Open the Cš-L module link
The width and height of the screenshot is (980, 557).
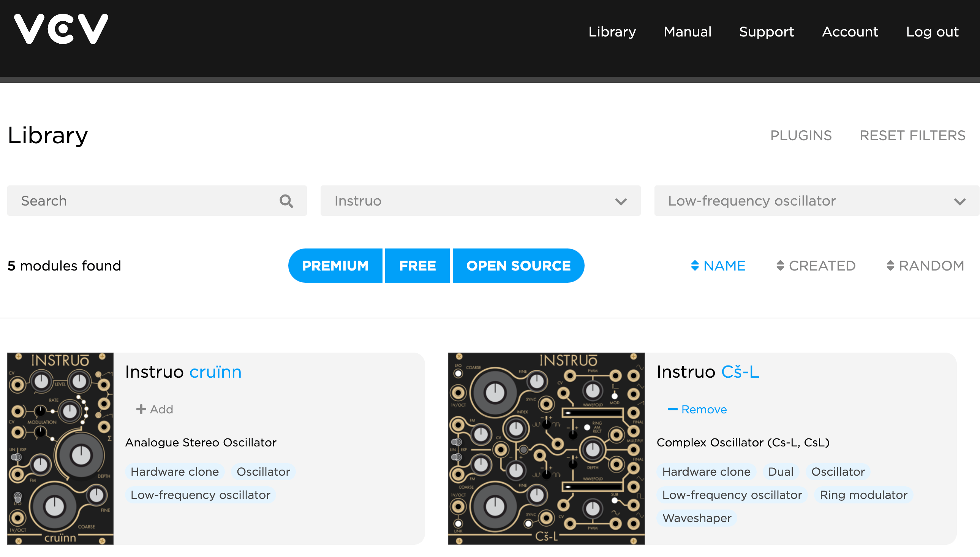click(x=740, y=372)
